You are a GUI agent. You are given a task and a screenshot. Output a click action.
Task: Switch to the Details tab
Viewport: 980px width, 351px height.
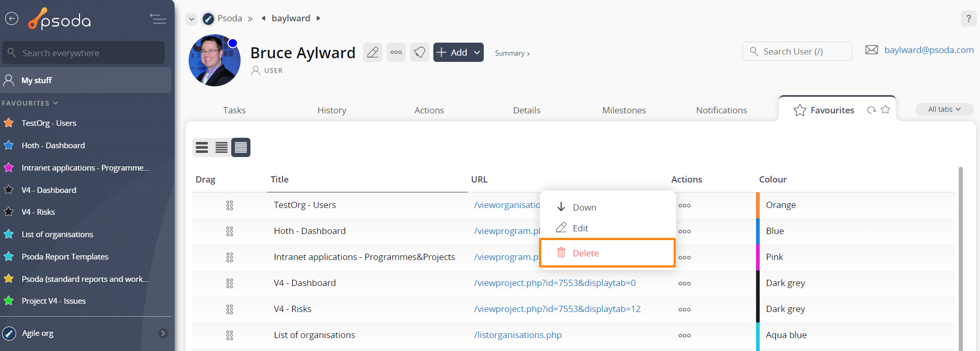pos(526,110)
